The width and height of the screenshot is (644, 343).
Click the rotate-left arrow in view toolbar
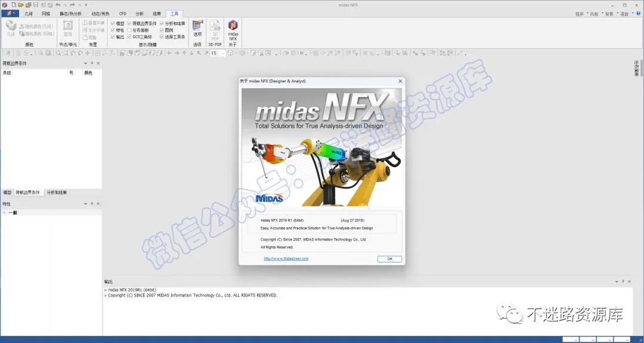169,53
